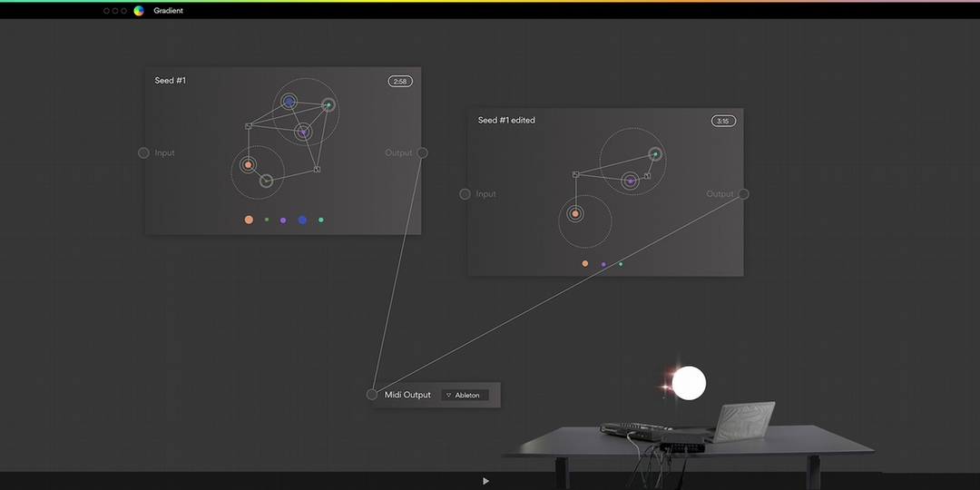Open the Ableton MIDI output dropdown

465,395
